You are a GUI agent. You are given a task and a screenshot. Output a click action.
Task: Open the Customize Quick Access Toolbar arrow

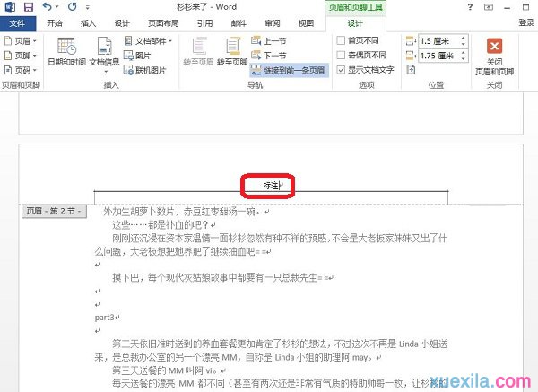pos(88,7)
